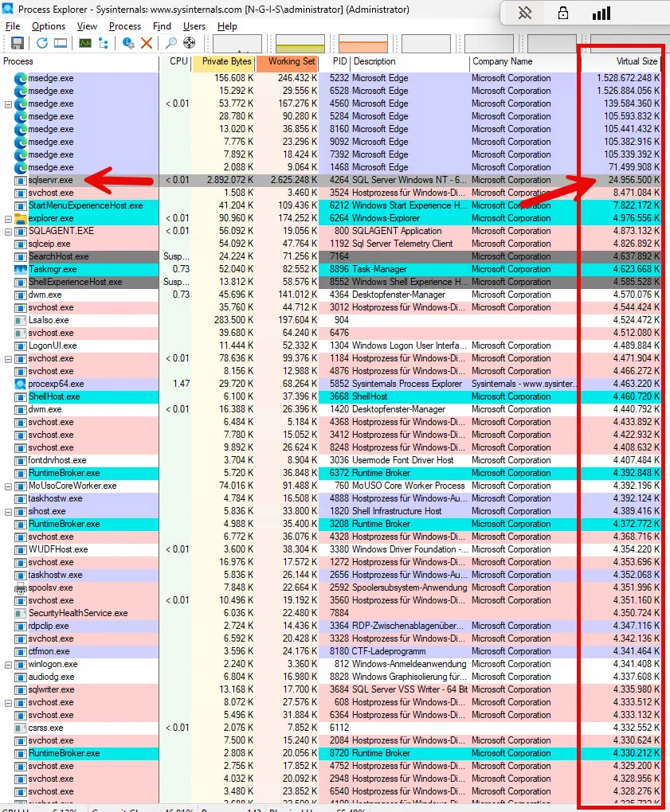This screenshot has width=670, height=812.
Task: Click the csrss.exe process icon
Action: coord(20,728)
